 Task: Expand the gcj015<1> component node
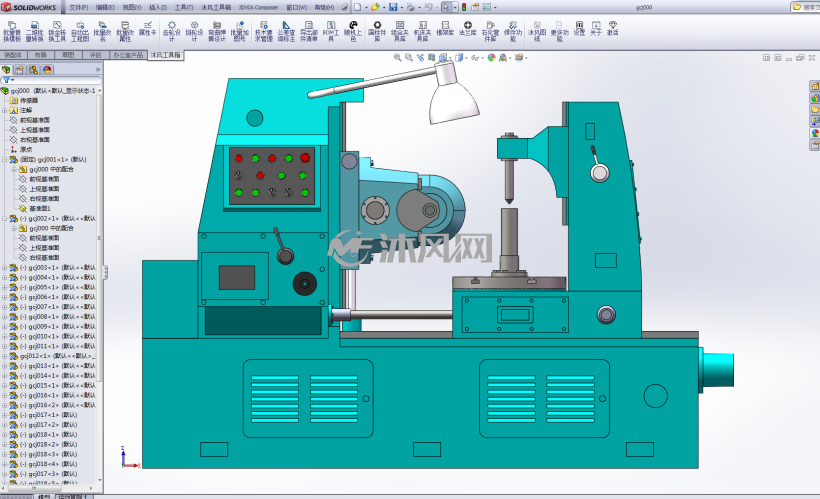point(5,385)
